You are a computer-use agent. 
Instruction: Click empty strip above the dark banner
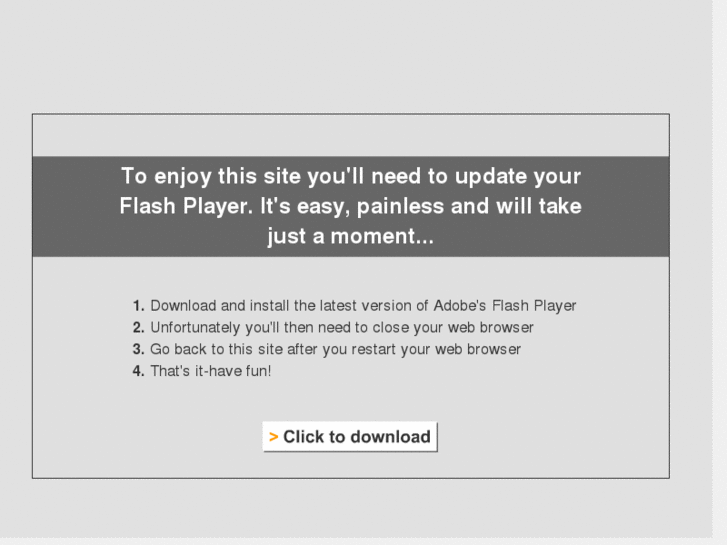coord(351,135)
